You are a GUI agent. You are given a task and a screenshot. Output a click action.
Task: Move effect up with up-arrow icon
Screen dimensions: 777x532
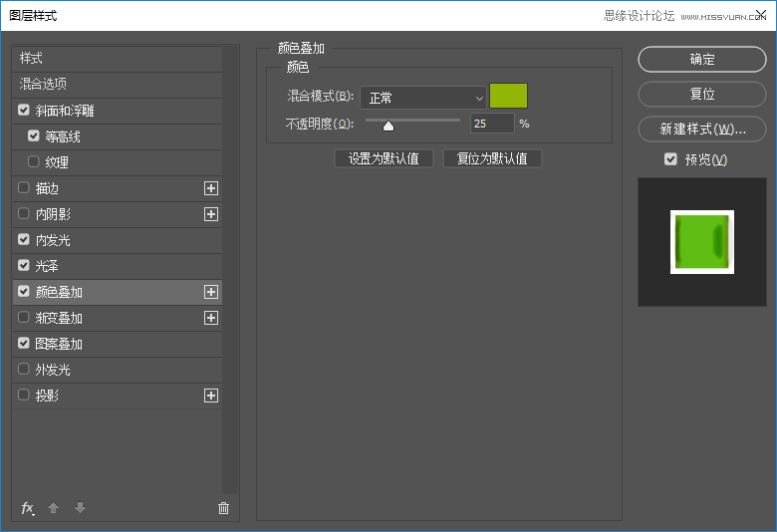click(54, 508)
